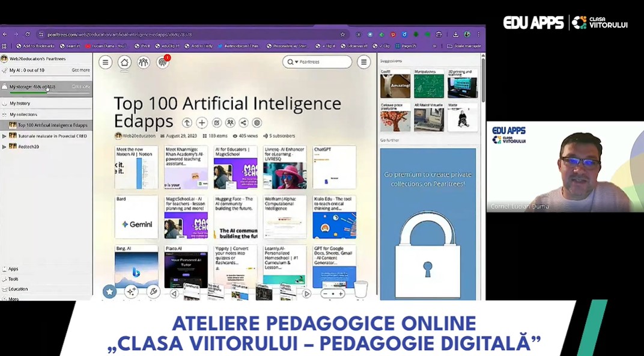644x356 pixels.
Task: Click the Pinterest extension icon
Action: click(x=393, y=34)
